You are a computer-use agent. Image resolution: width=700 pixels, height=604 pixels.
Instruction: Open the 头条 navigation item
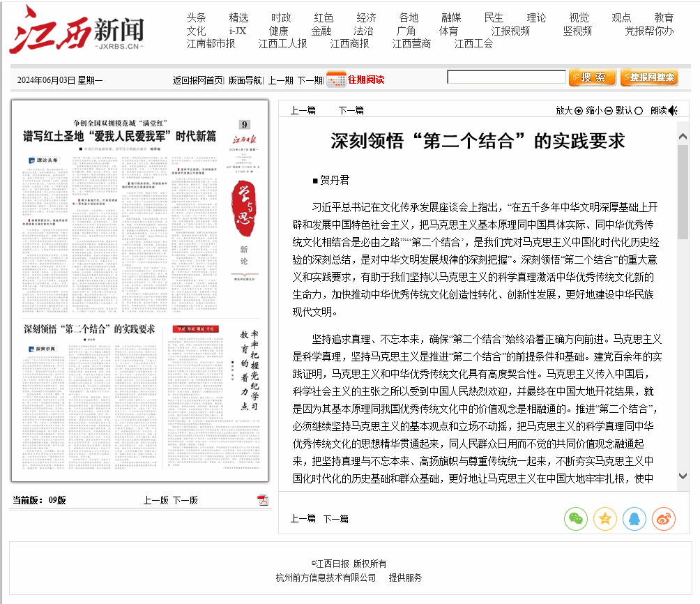pyautogui.click(x=196, y=17)
